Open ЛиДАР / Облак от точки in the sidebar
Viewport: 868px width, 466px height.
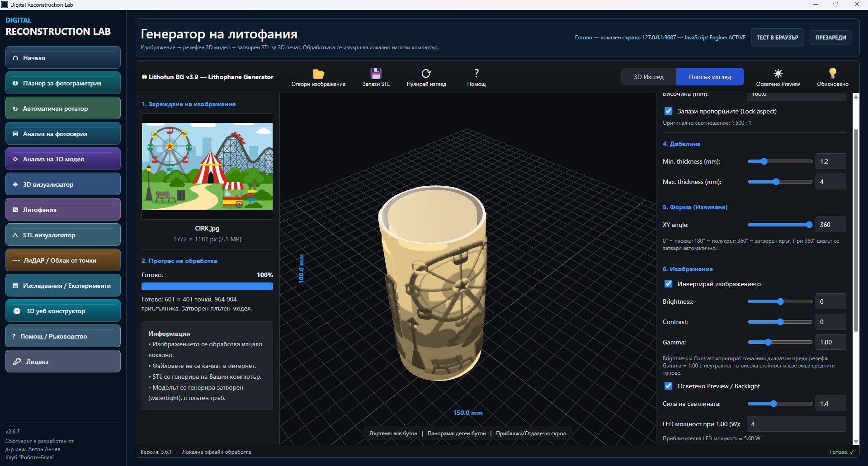63,260
